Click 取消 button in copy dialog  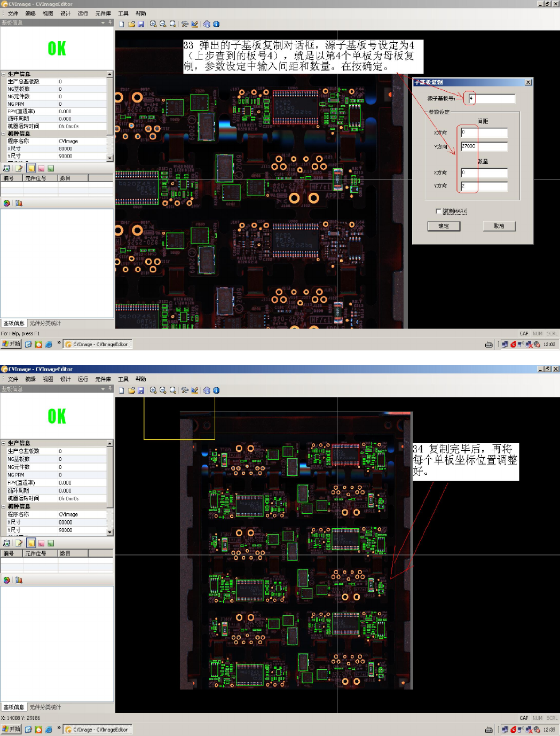tap(499, 226)
